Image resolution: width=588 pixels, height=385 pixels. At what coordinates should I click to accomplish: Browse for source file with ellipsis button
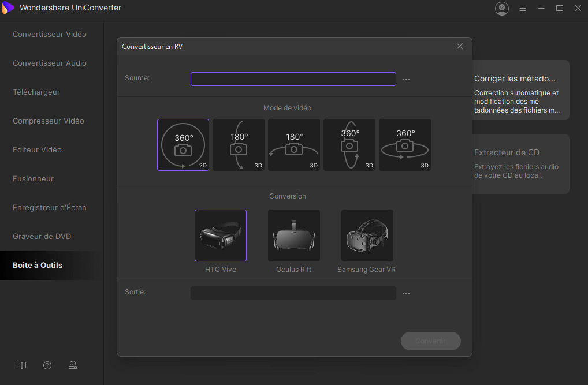pos(406,79)
